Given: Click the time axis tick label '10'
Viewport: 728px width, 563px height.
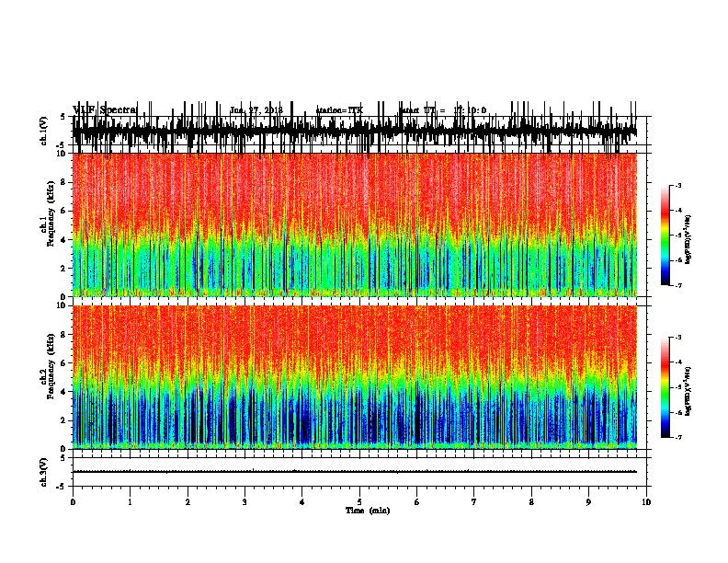Looking at the screenshot, I should click(x=646, y=502).
